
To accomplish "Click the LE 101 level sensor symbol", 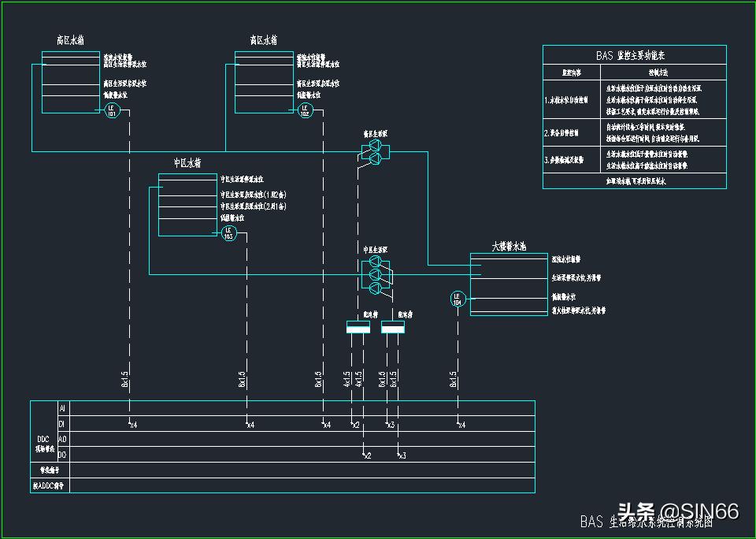I will click(x=111, y=111).
